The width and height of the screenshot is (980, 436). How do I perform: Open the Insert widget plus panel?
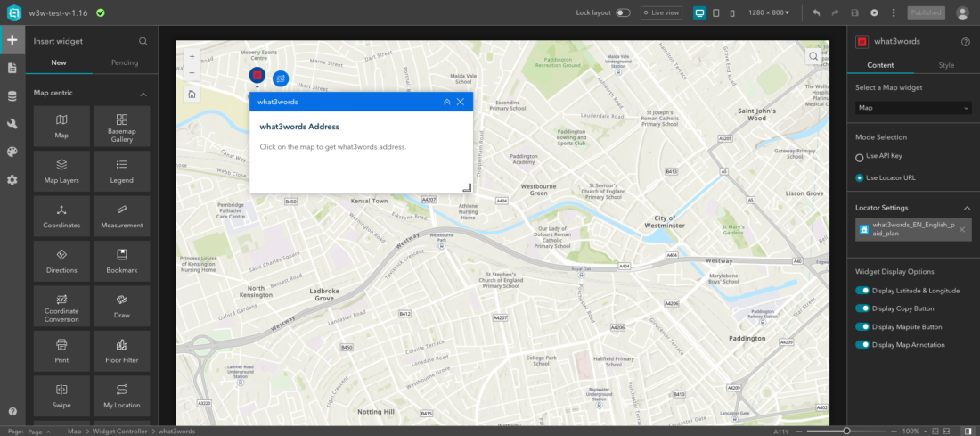tap(12, 41)
